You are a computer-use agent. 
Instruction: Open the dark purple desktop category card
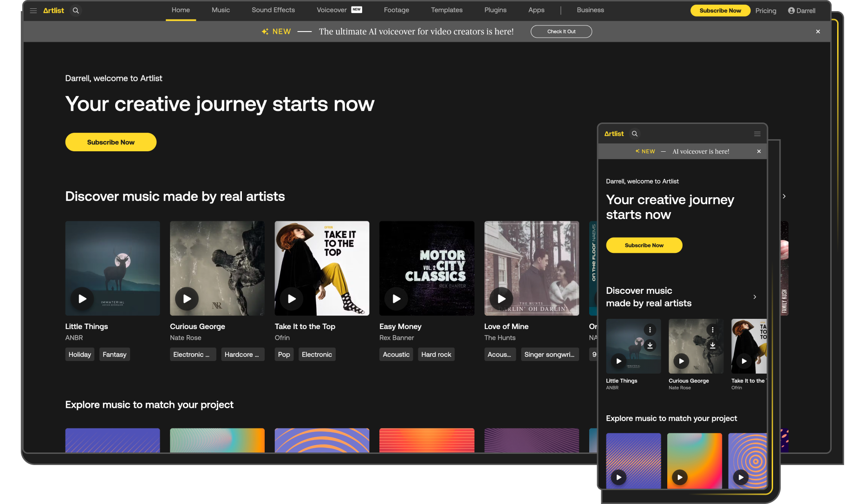(532, 440)
